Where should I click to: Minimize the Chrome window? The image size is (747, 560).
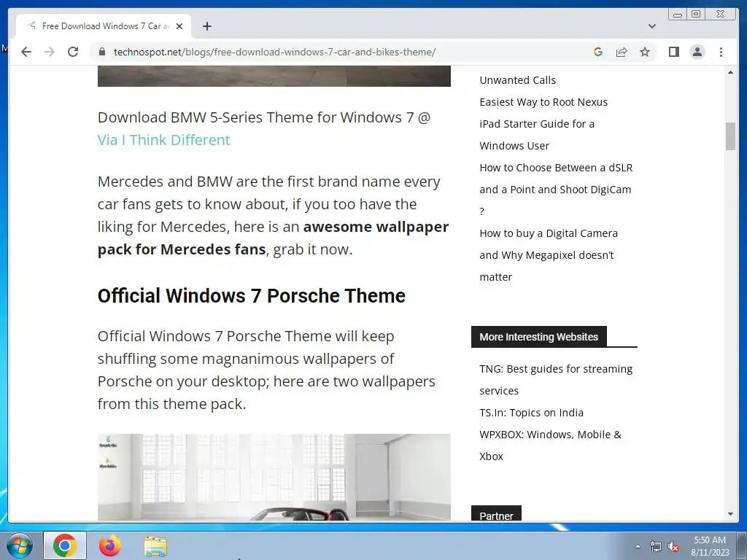click(x=678, y=15)
